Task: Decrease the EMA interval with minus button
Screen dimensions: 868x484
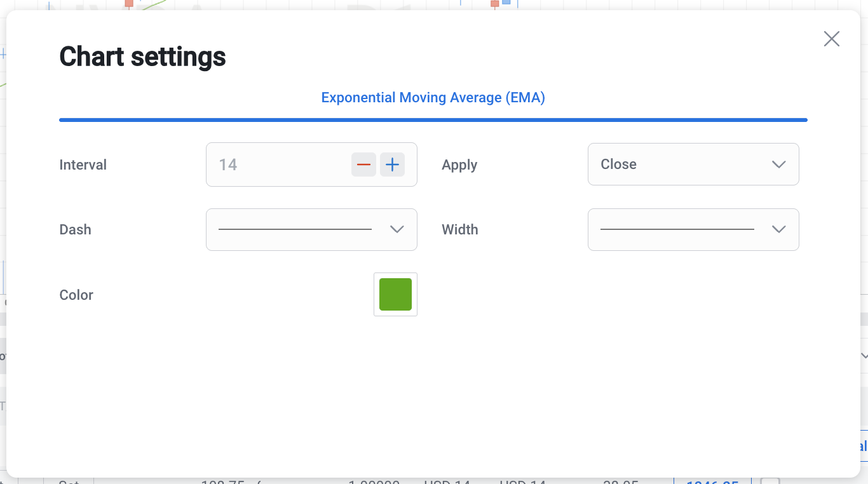Action: click(363, 165)
